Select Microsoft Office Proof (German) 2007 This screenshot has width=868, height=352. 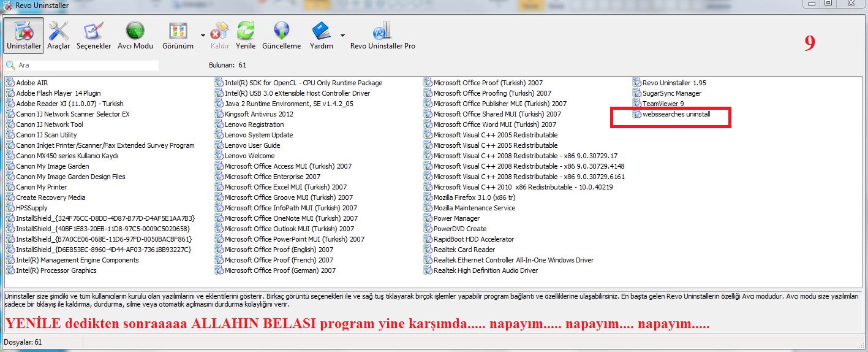276,270
